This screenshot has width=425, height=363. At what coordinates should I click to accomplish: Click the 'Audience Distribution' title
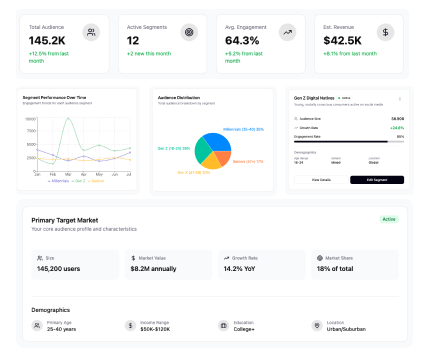click(x=179, y=98)
